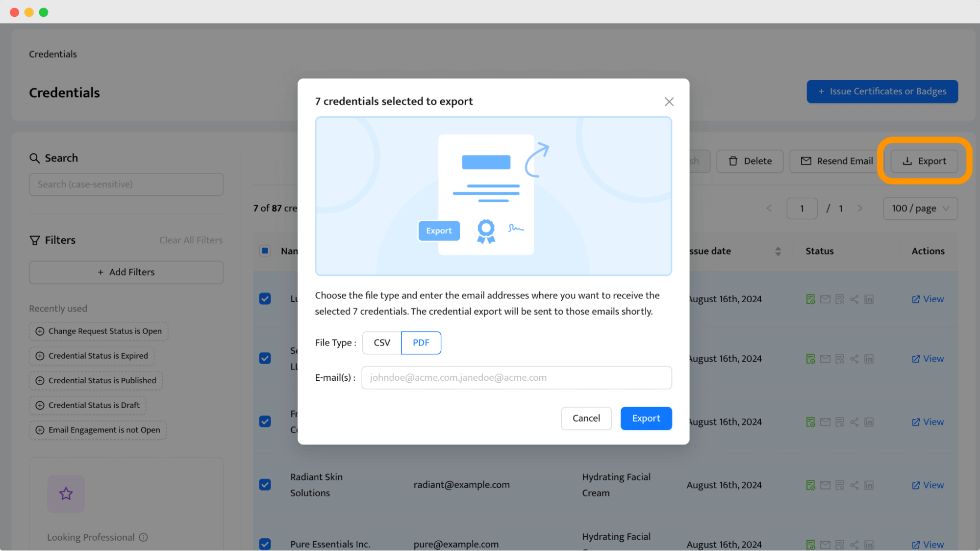Click the Export toolbar button
Viewport: 980px width, 551px height.
pyautogui.click(x=924, y=161)
